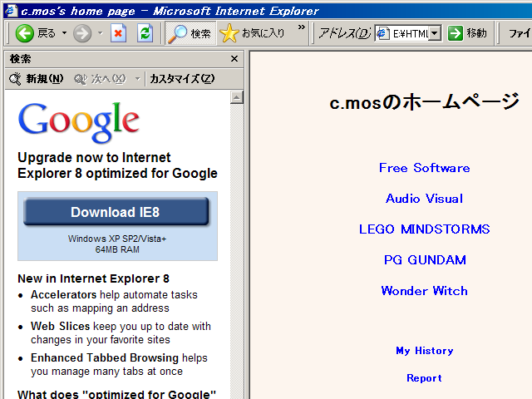Viewport: 532px width, 399px height.
Task: Click the search pane scrollbar track
Action: 236,251
